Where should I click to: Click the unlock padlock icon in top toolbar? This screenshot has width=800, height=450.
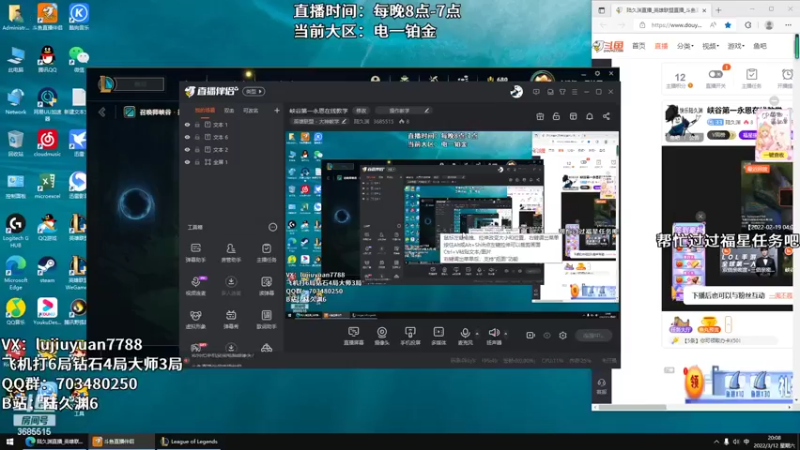(x=556, y=116)
